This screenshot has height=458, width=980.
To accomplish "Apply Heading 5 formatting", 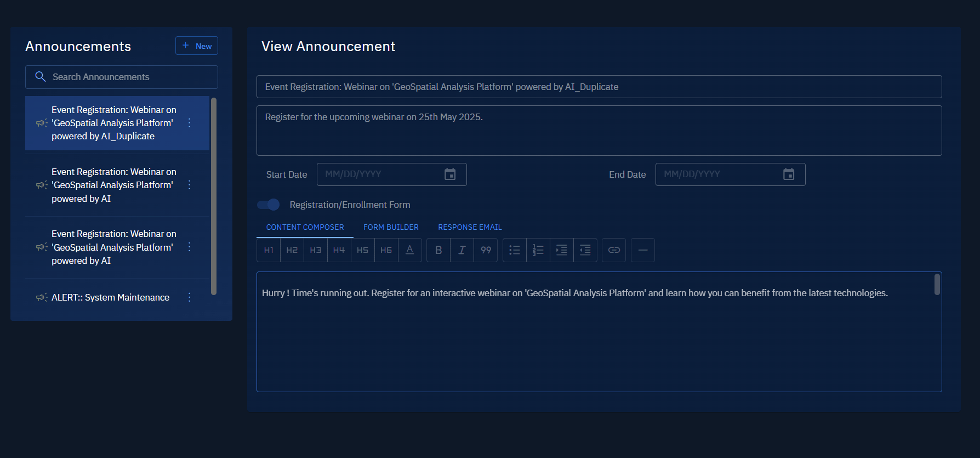I will [x=363, y=250].
